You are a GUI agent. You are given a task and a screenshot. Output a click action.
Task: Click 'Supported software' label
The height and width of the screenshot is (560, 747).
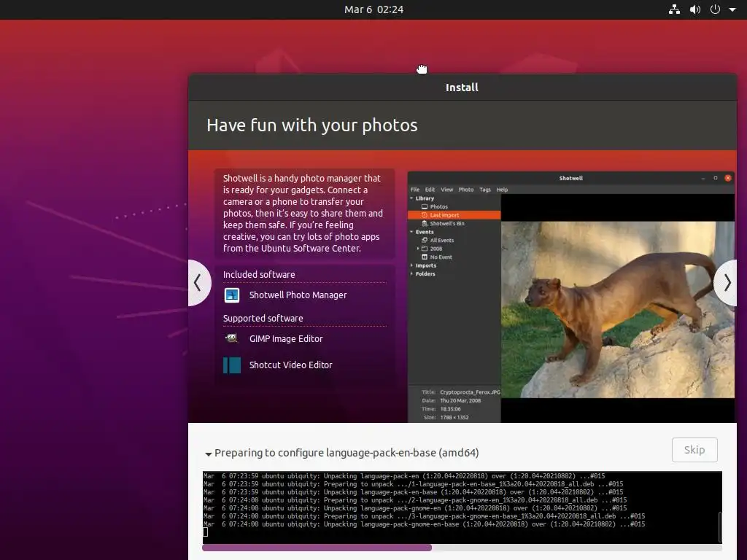tap(263, 318)
